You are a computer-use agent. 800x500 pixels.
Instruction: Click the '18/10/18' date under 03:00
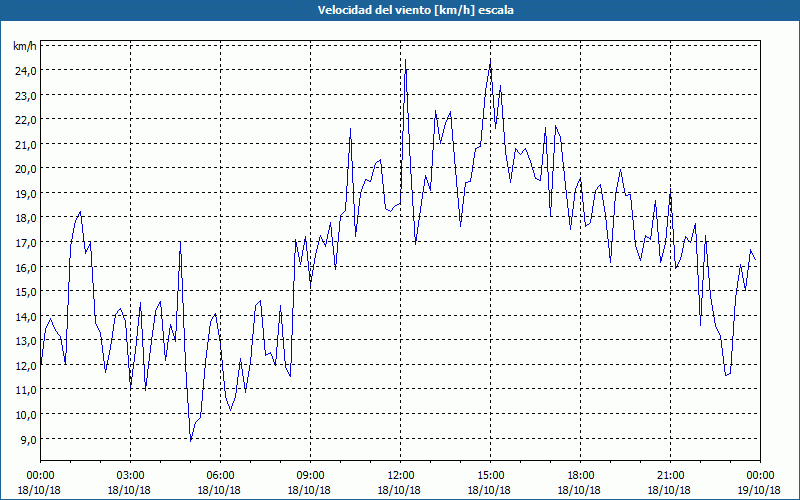(x=129, y=490)
